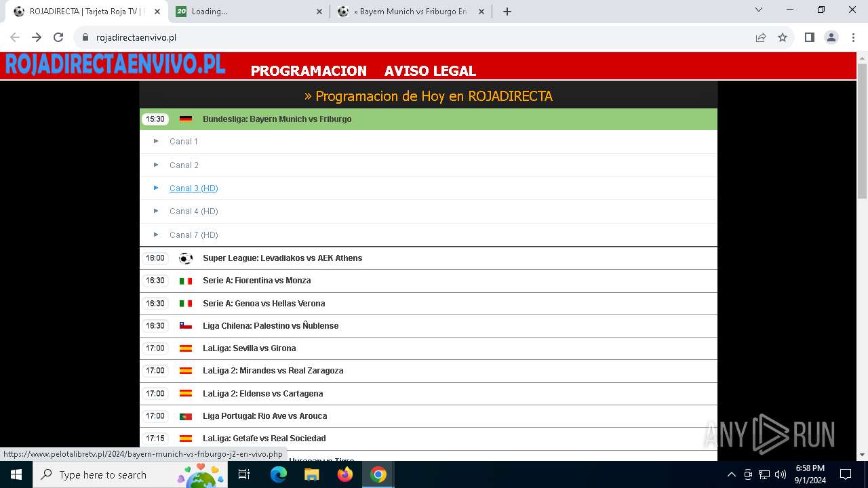Click the Chrome icon on the taskbar
The width and height of the screenshot is (868, 488).
[378, 474]
